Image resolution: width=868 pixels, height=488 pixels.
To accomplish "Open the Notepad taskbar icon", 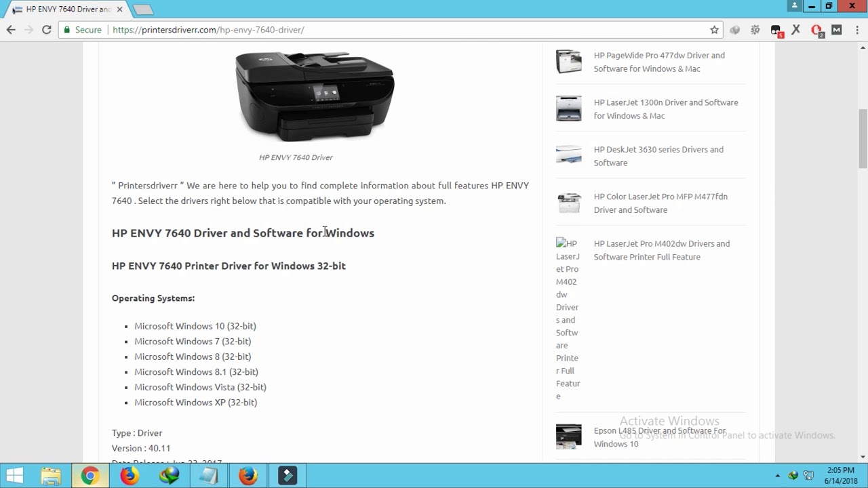I will point(208,476).
